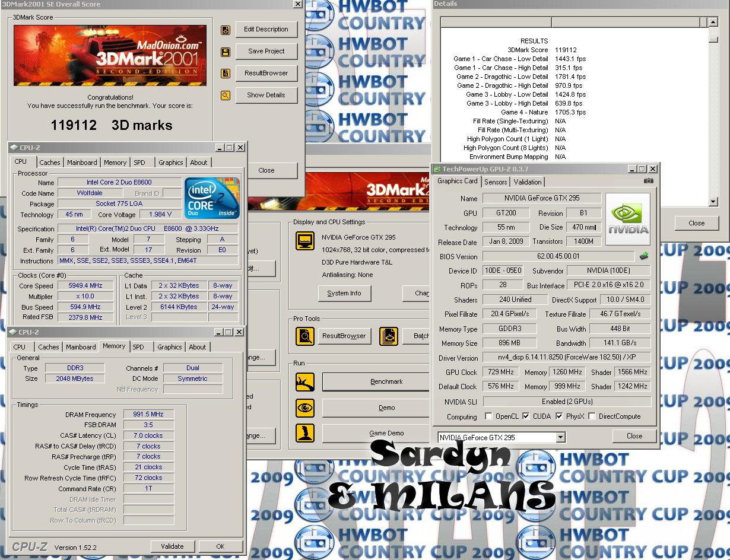Click the Validate button in CPU-Z
The image size is (730, 560).
[173, 546]
